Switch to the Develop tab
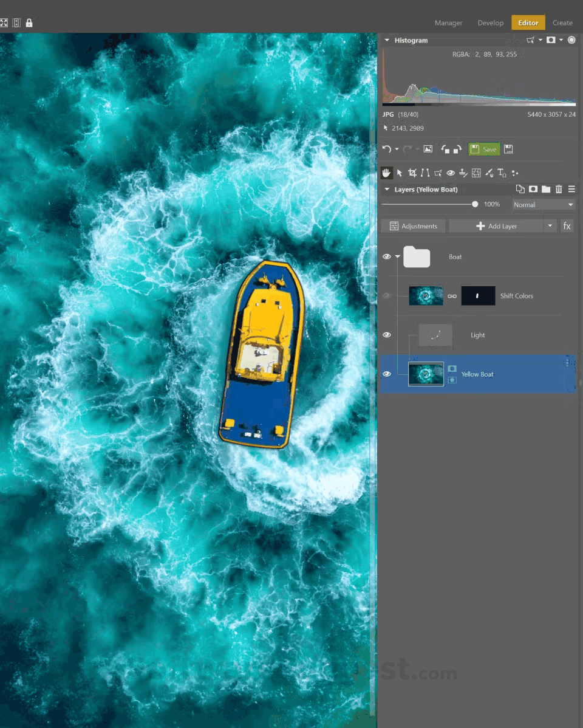Viewport: 583px width, 728px height. click(x=490, y=22)
